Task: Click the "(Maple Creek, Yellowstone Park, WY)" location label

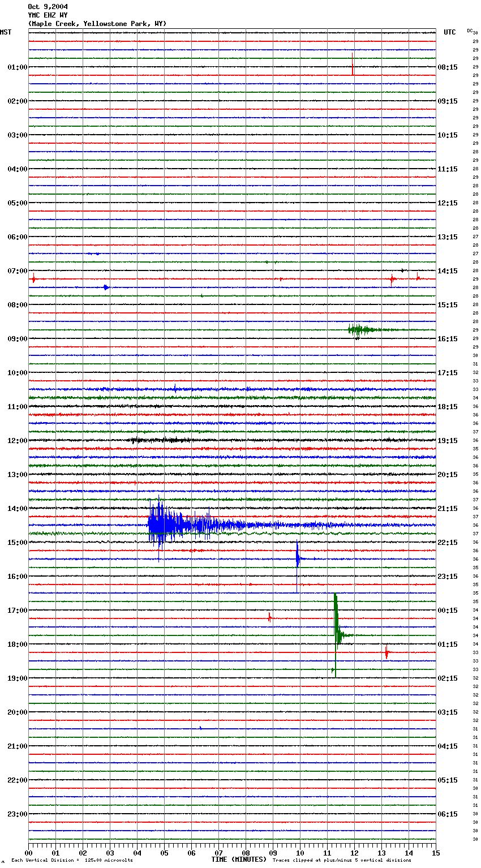Action: pyautogui.click(x=97, y=24)
